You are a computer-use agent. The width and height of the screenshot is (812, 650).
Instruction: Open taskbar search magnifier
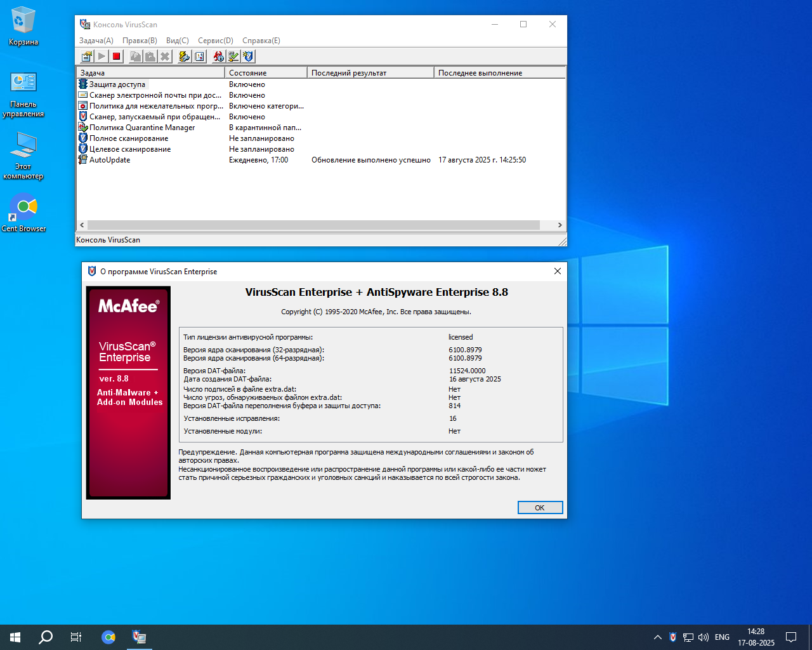point(46,637)
